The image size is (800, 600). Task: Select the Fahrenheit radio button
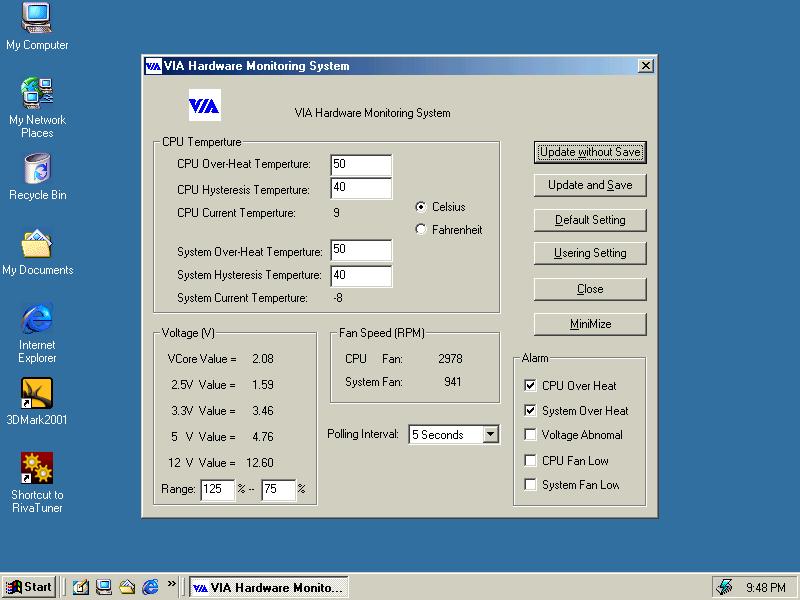point(420,230)
